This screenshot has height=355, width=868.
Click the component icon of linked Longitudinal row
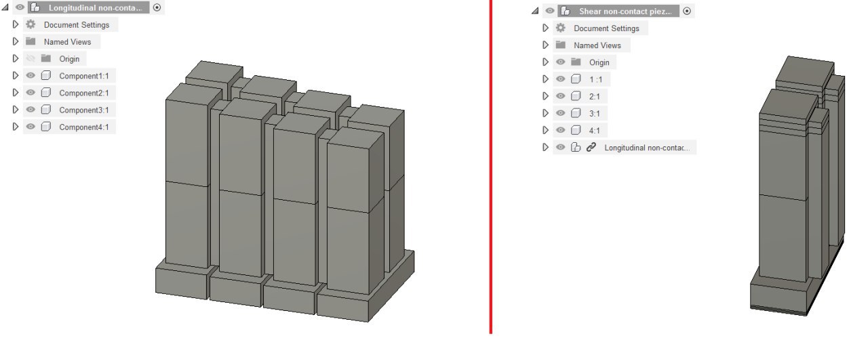tap(576, 147)
